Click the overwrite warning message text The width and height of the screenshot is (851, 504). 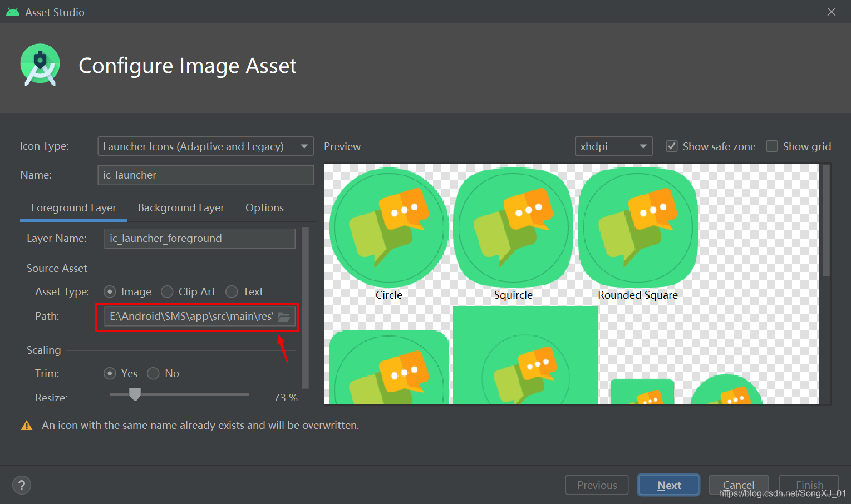200,425
